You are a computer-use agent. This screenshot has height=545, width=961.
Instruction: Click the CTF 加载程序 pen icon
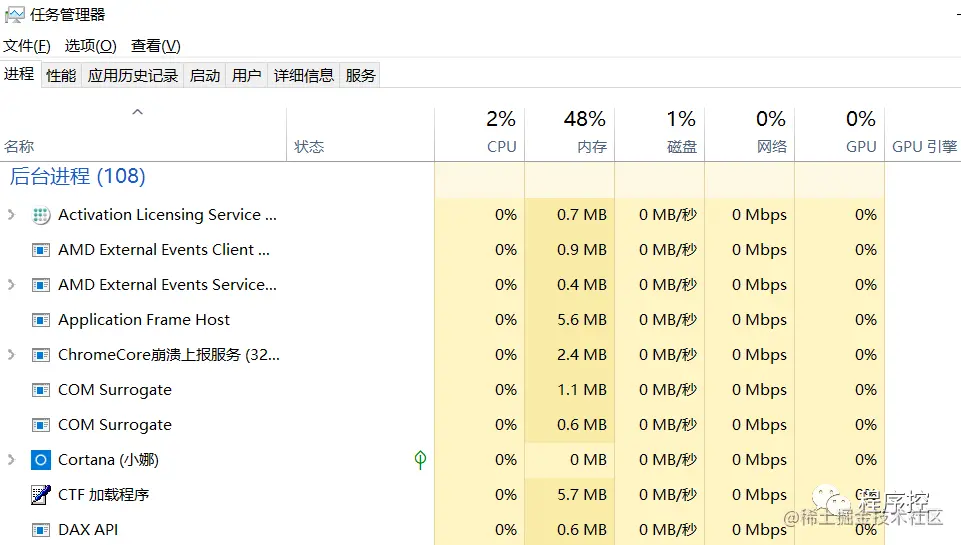tap(40, 495)
